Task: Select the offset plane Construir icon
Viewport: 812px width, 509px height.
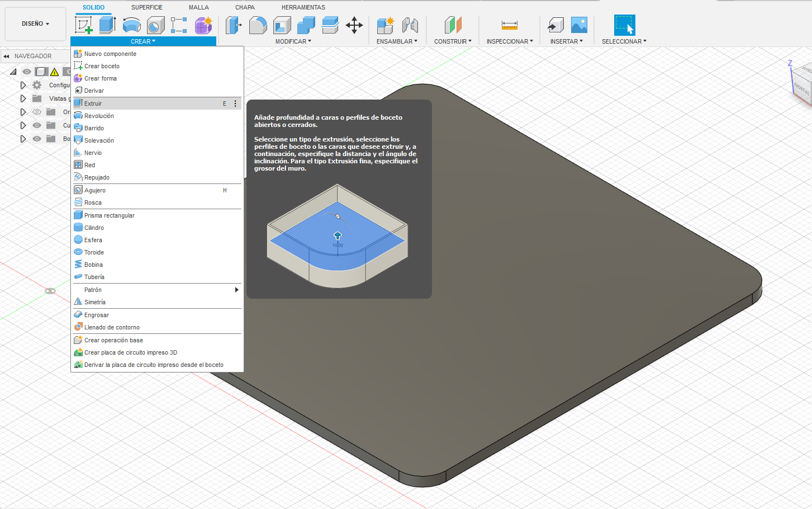Action: 453,25
